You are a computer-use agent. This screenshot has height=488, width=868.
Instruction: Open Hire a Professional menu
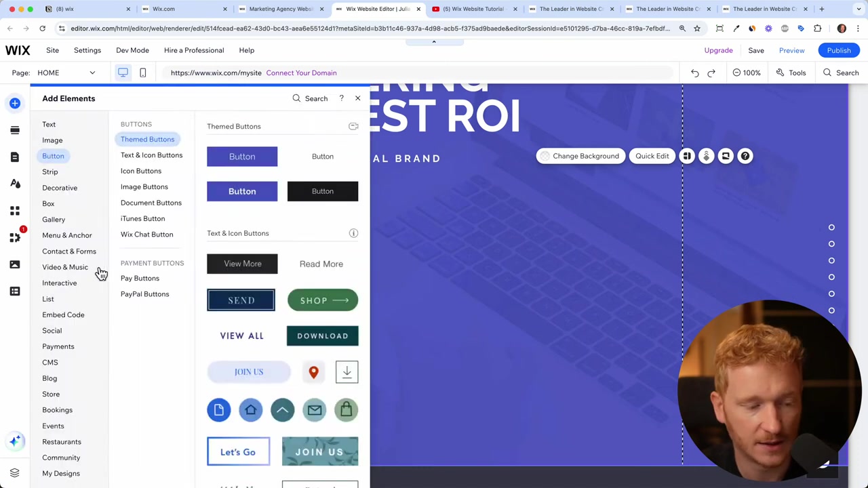[194, 50]
